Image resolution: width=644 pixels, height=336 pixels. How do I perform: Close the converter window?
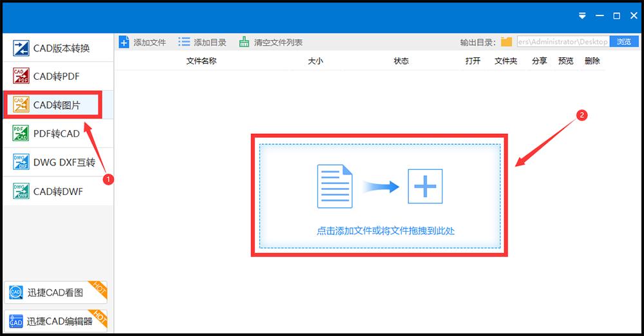click(634, 15)
